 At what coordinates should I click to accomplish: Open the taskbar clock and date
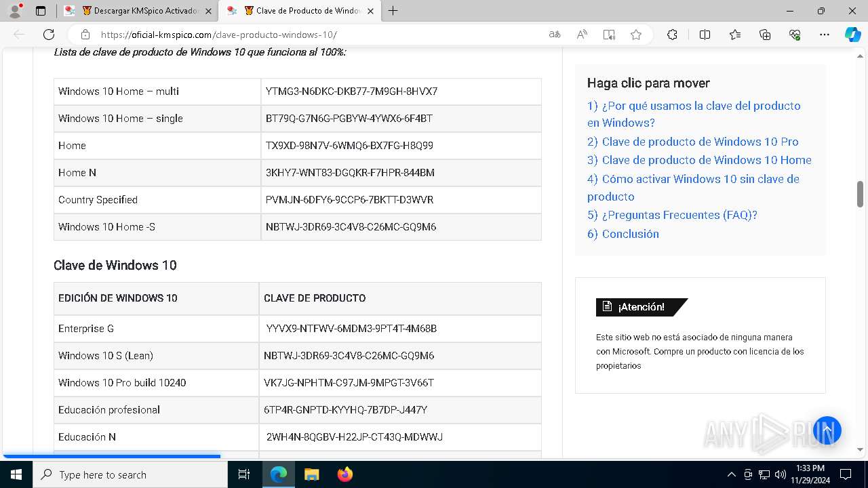click(x=810, y=474)
